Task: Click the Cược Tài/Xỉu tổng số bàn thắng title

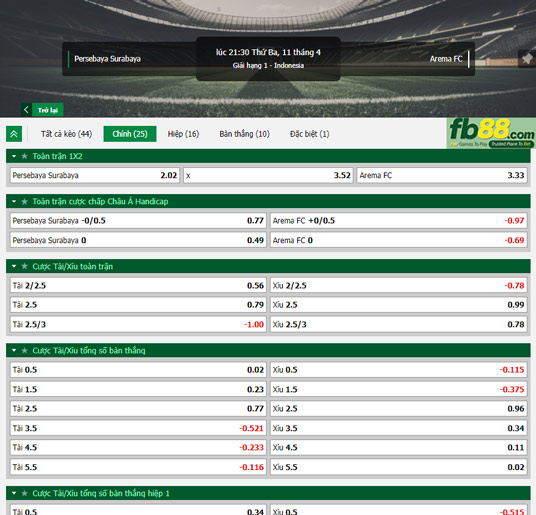Action: pos(89,351)
